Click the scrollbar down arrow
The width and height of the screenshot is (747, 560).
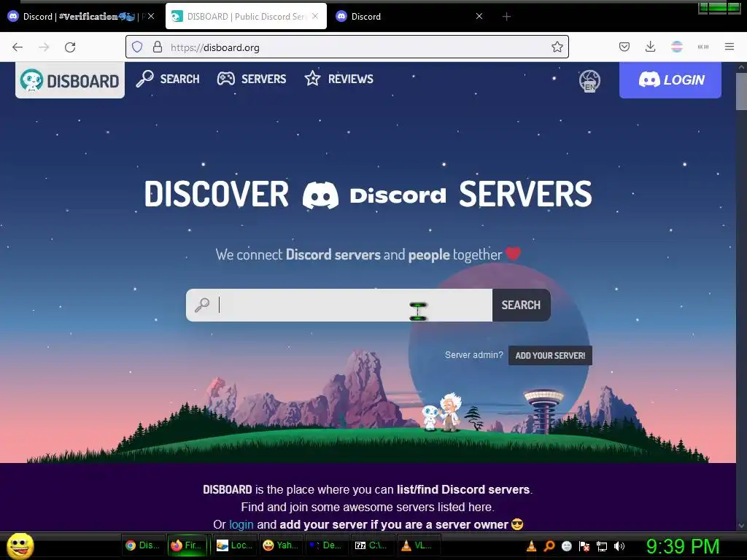tap(741, 525)
